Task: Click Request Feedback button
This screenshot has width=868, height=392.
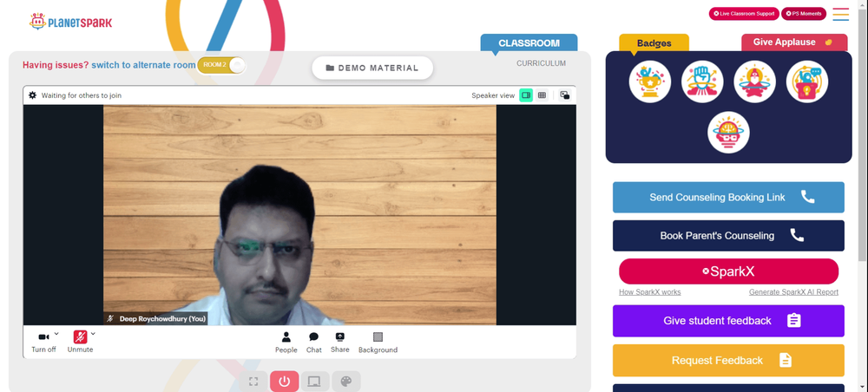Action: click(728, 361)
